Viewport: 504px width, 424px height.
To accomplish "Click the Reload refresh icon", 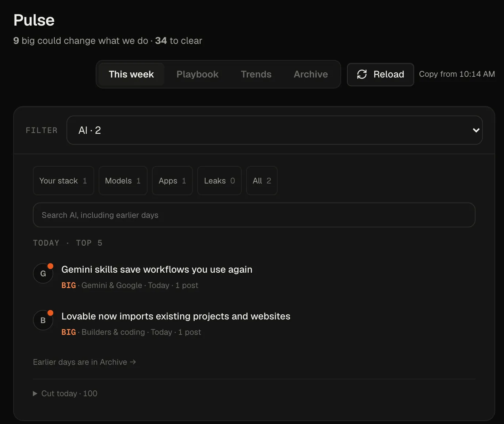I will coord(362,74).
